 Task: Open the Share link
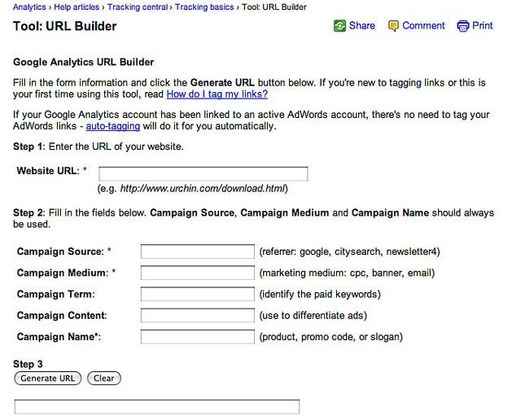click(x=362, y=26)
